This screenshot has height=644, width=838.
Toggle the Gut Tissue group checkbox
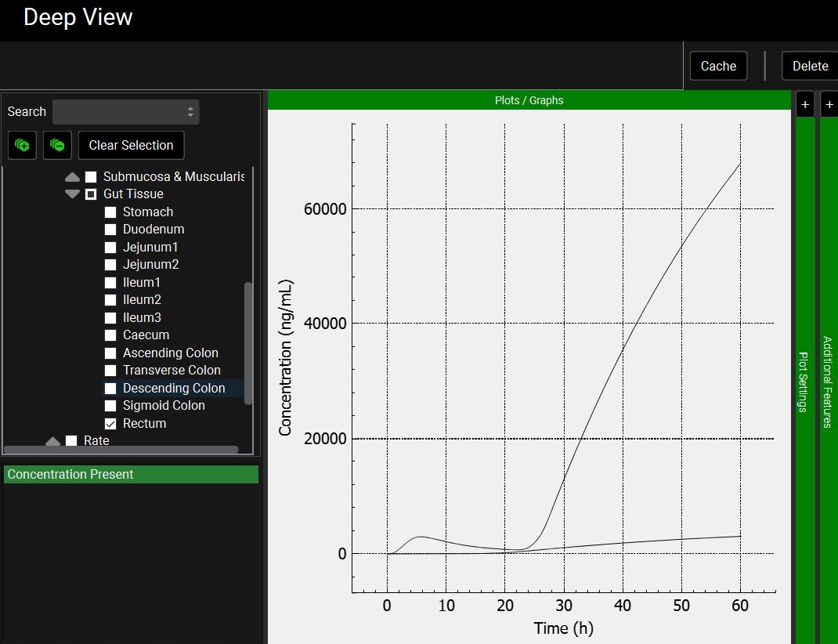pyautogui.click(x=91, y=194)
